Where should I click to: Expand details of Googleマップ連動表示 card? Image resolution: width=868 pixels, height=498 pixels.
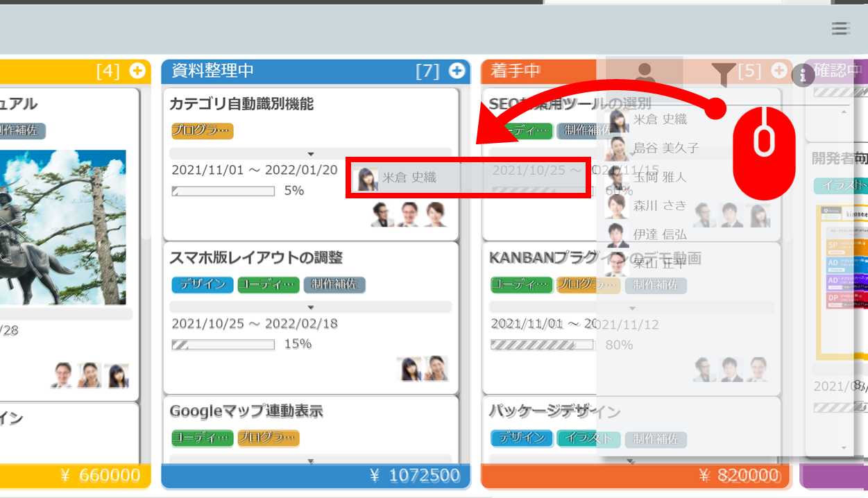pos(311,460)
